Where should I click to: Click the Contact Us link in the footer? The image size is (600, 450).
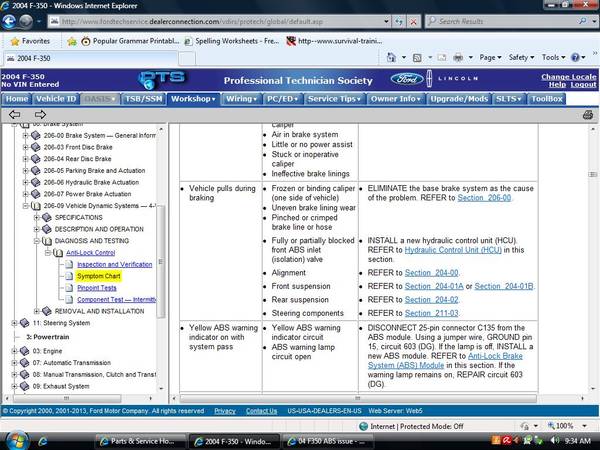[x=261, y=411]
